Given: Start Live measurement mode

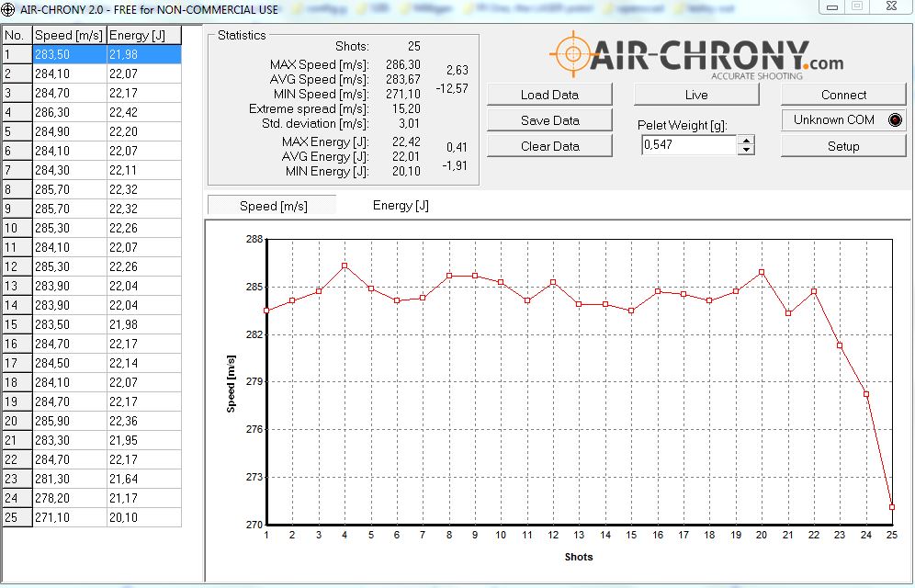Looking at the screenshot, I should click(x=696, y=95).
